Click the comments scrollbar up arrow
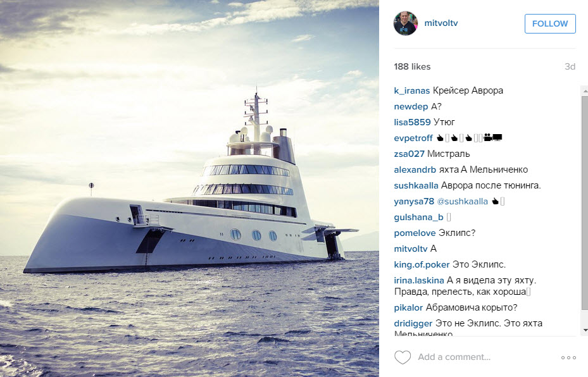The height and width of the screenshot is (377, 588). (585, 90)
